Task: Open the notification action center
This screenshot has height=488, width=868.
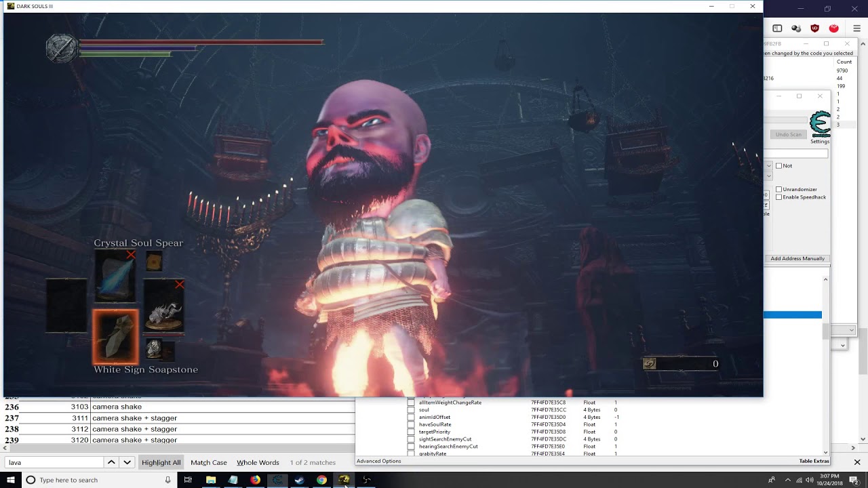Action: 854,480
